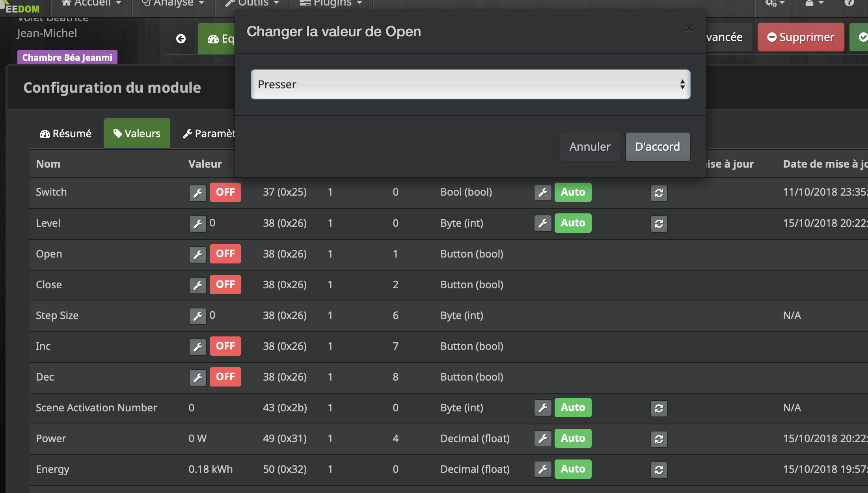The height and width of the screenshot is (493, 868).
Task: Open the Close value wrench editor
Action: click(198, 285)
